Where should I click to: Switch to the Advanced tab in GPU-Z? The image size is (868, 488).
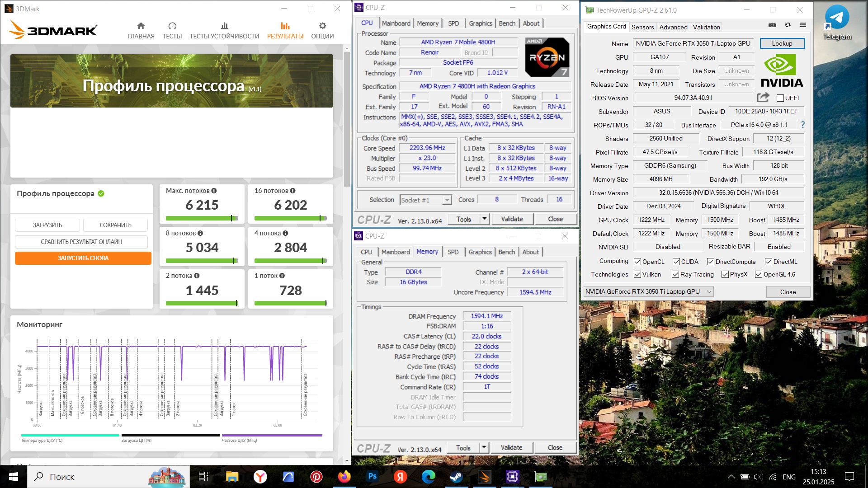673,27
